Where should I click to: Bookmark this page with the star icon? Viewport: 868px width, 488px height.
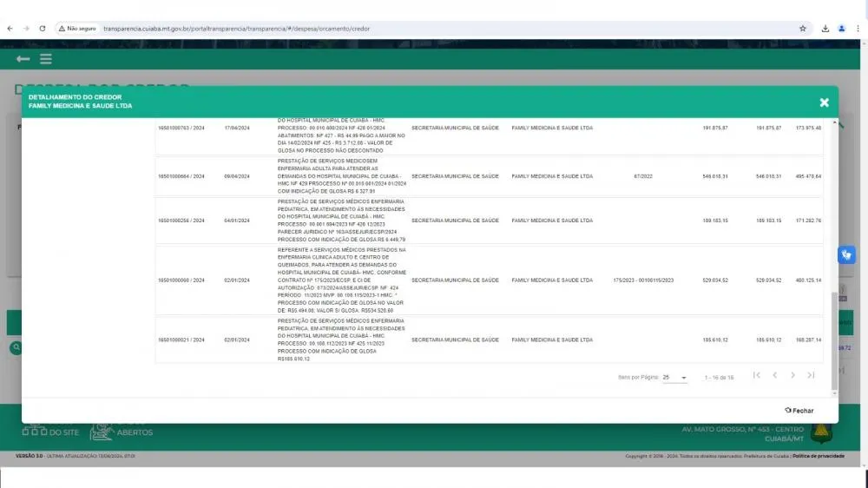click(803, 29)
